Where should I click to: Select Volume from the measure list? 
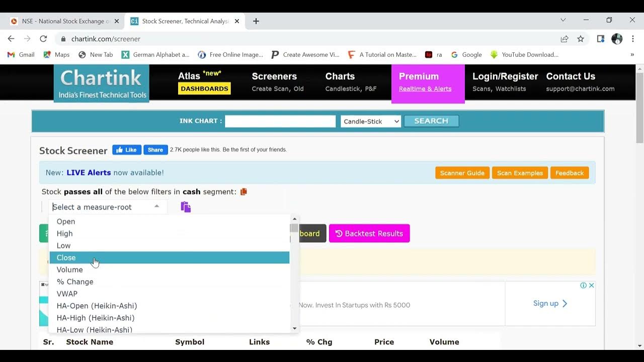coord(169,269)
